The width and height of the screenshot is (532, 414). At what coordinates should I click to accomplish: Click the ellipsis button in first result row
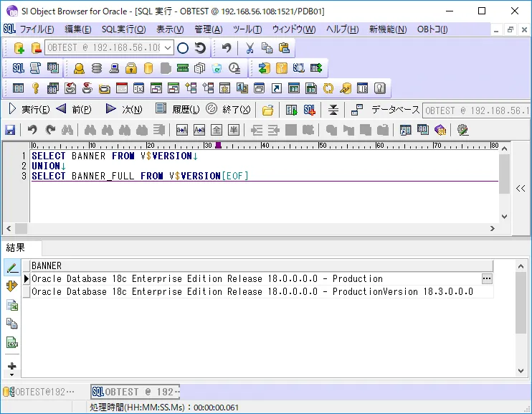(487, 279)
